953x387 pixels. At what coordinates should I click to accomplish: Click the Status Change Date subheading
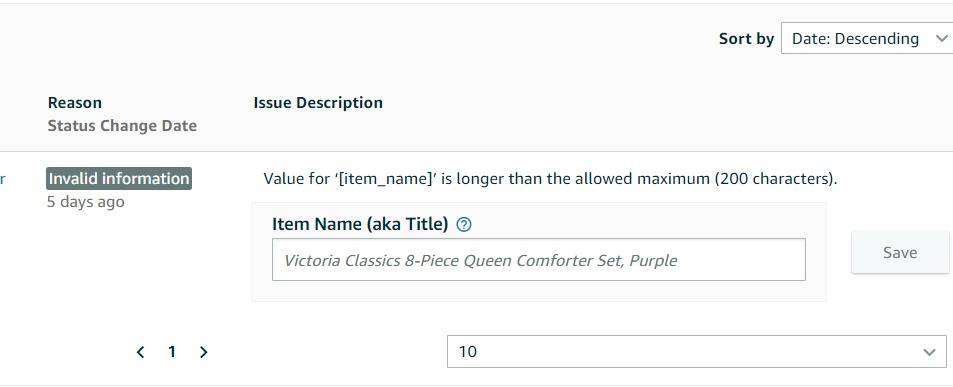coord(122,126)
